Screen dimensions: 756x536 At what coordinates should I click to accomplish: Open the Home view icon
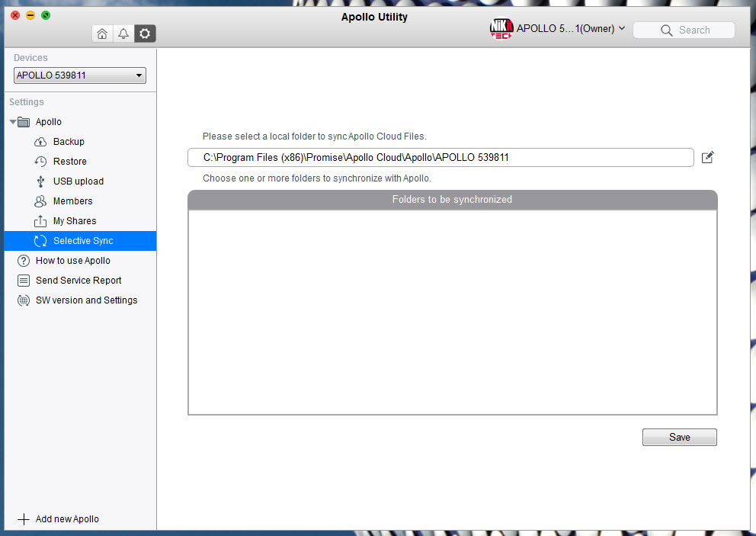pos(102,34)
